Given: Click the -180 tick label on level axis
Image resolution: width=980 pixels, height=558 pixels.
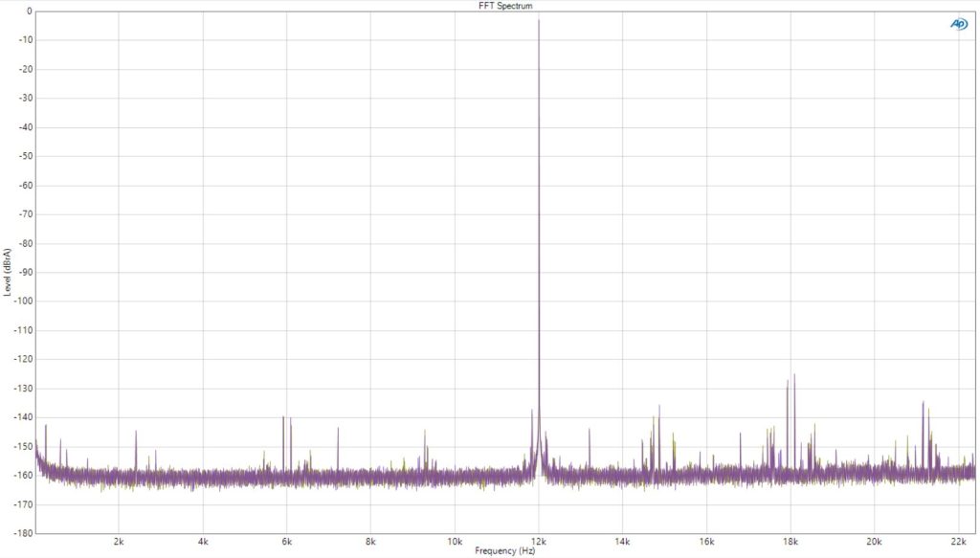Looking at the screenshot, I should click(23, 533).
